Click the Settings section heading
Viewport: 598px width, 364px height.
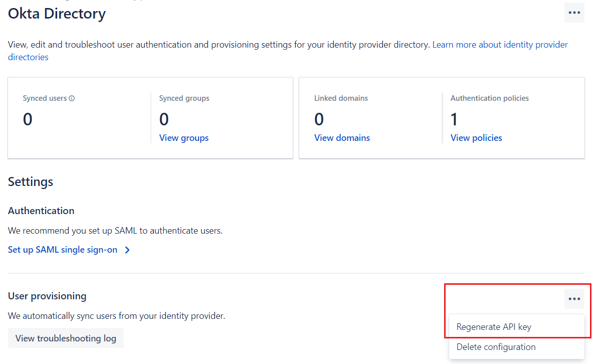[x=31, y=181]
